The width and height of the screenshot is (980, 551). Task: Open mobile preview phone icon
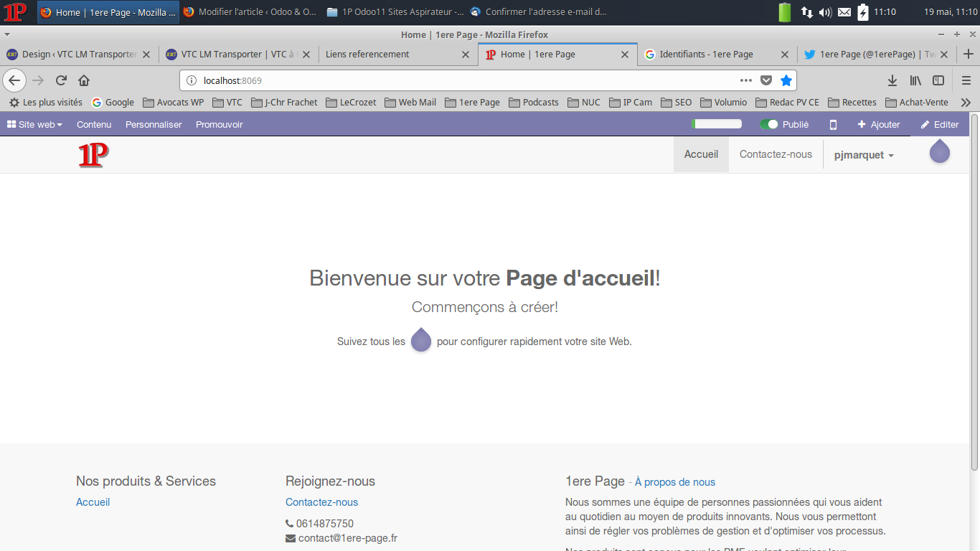833,124
